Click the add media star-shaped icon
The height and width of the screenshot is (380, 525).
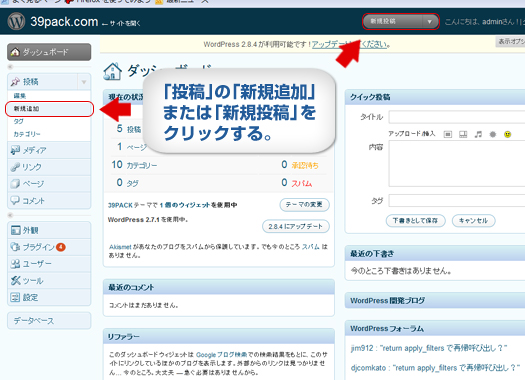(493, 134)
